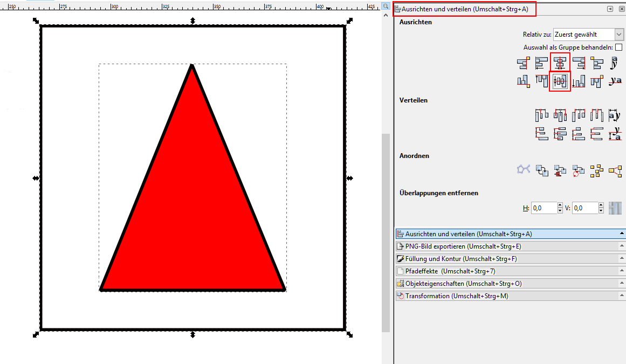Align top edges to anchor's bottom edge
Image resolution: width=626 pixels, height=364 pixels.
point(597,81)
